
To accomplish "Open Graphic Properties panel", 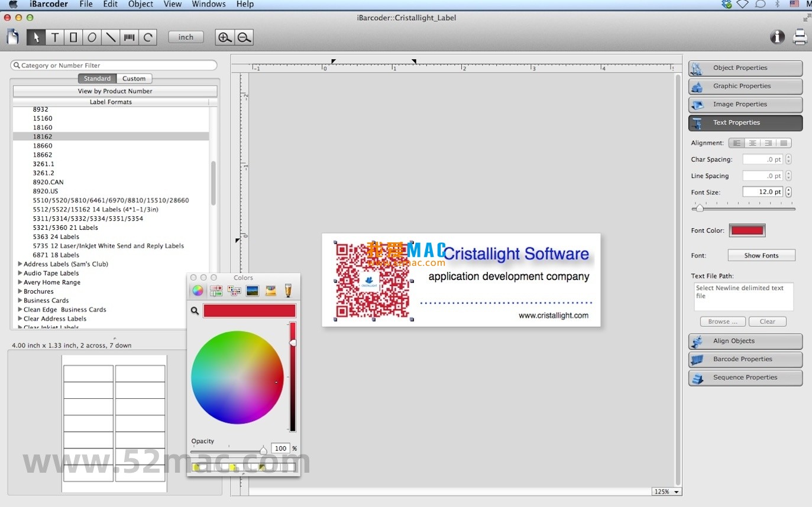I will [745, 86].
